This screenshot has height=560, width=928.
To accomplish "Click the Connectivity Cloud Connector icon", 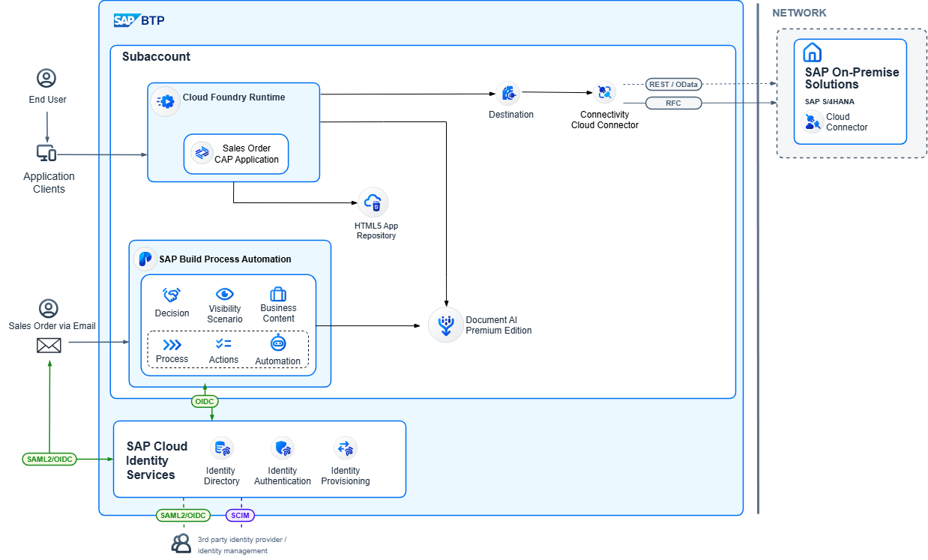I will tap(604, 93).
